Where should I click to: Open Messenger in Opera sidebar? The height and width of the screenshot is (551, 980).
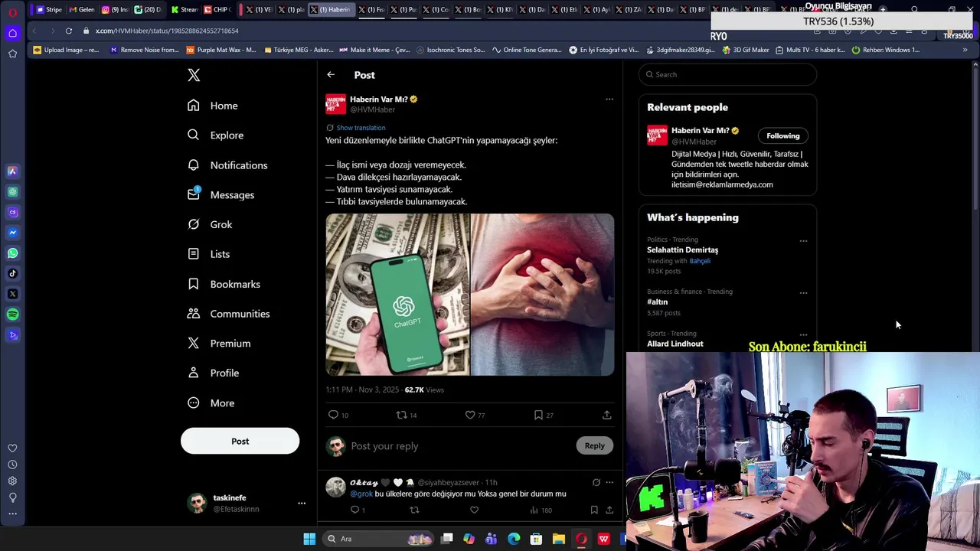(12, 233)
